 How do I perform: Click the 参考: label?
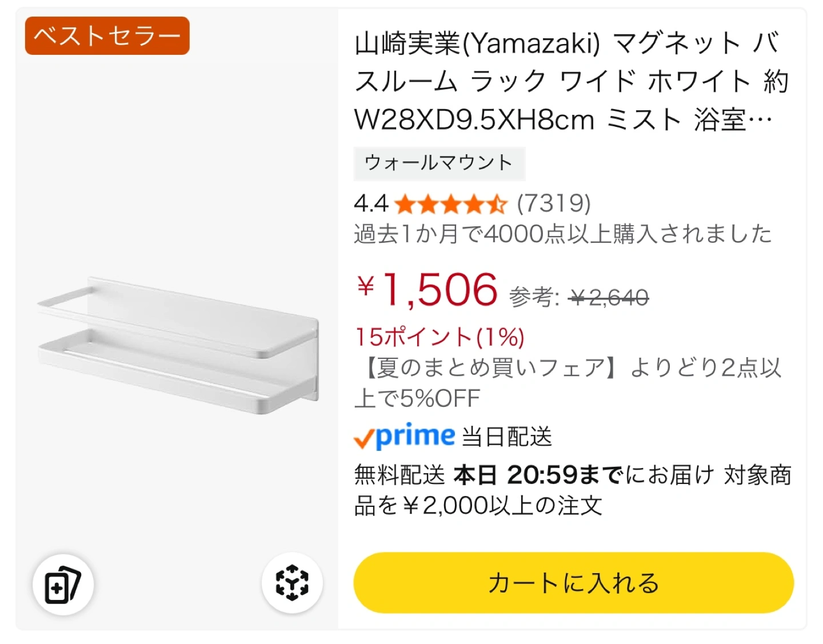(534, 297)
